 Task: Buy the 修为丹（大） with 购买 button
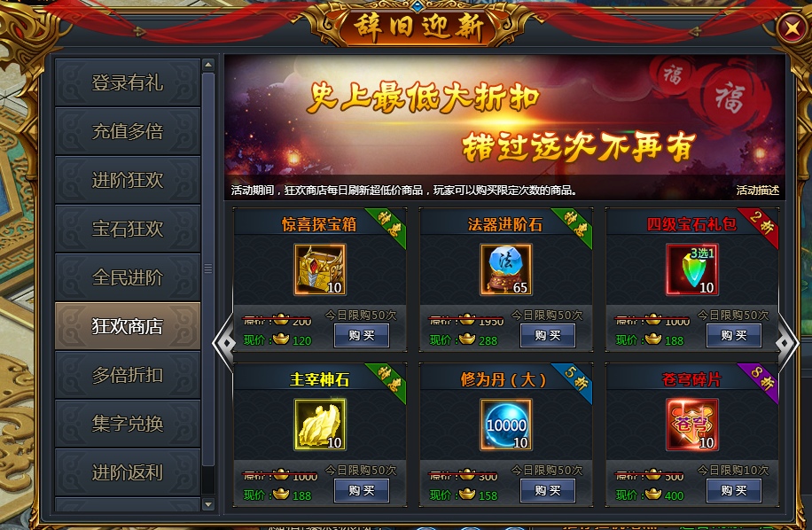[x=547, y=490]
